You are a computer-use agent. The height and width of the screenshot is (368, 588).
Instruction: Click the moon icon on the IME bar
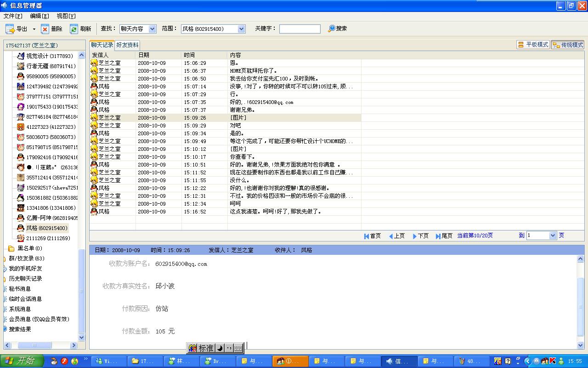[x=220, y=348]
